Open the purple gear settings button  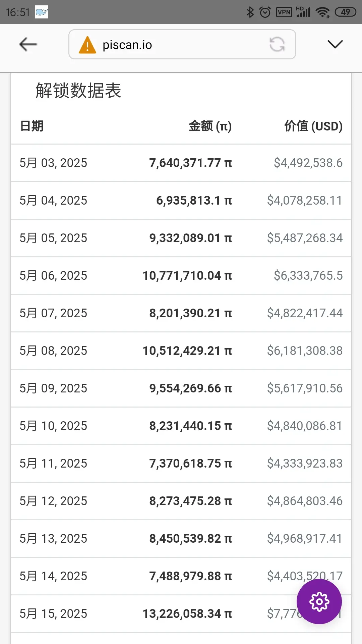(x=319, y=601)
